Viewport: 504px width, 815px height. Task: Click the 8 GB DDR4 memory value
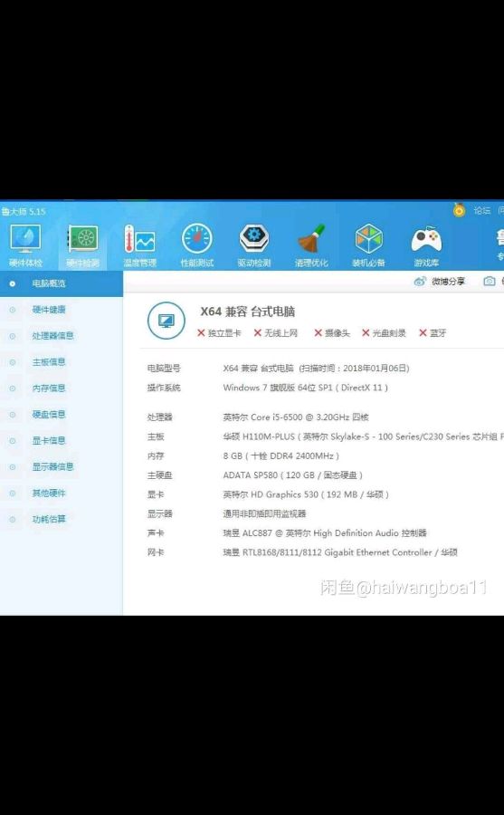[281, 455]
